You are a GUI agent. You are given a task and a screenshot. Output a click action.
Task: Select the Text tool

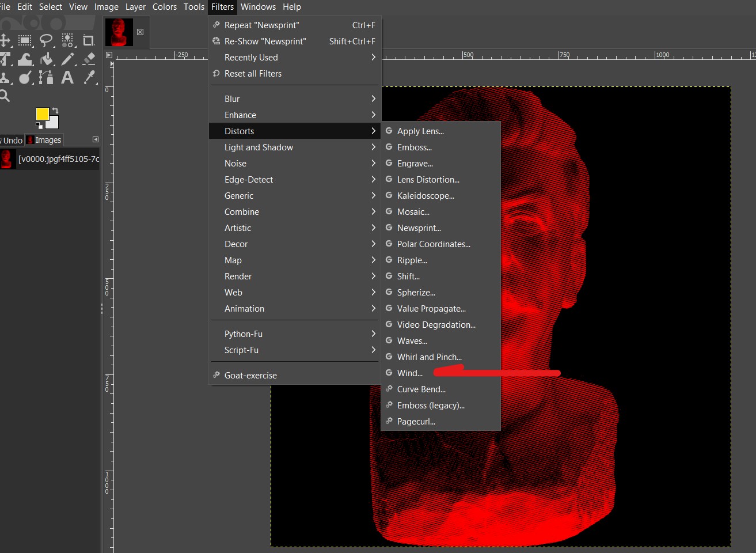[x=67, y=78]
